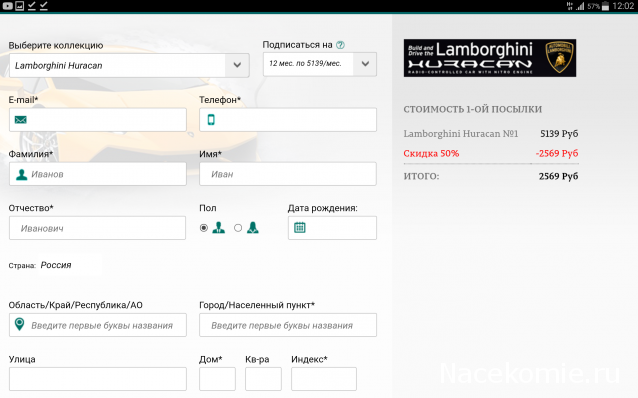Select the male gender radio button
Screen dimensions: 638x398
[204, 228]
